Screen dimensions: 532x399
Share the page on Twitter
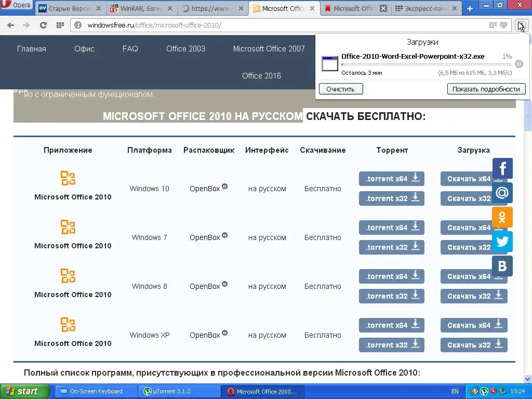pos(502,242)
